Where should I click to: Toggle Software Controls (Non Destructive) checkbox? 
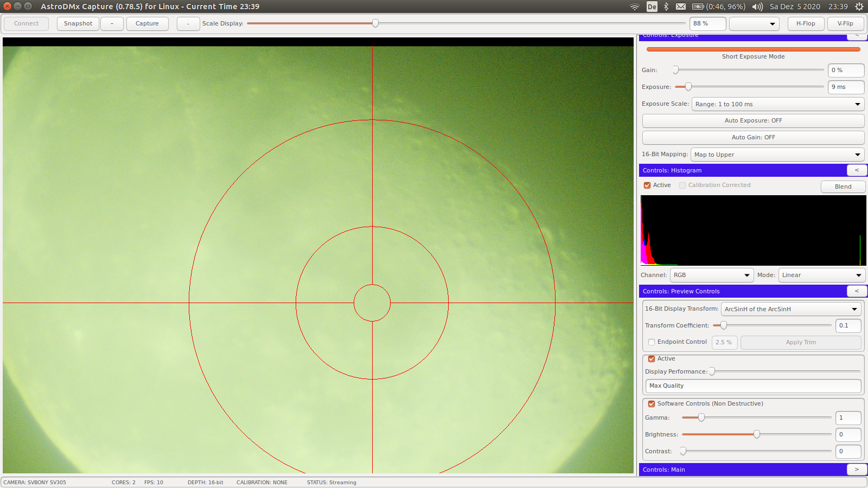point(652,404)
